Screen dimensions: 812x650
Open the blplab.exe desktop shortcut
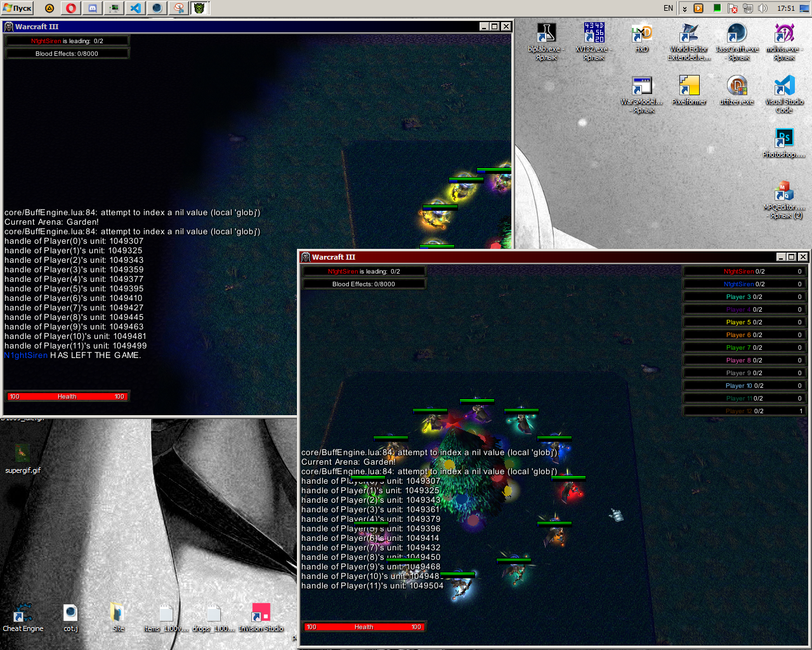coord(545,41)
